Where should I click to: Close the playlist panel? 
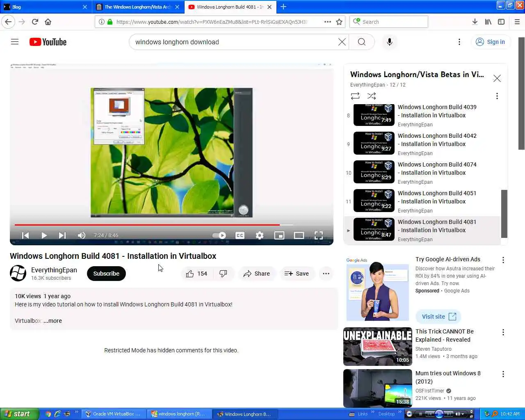(497, 78)
